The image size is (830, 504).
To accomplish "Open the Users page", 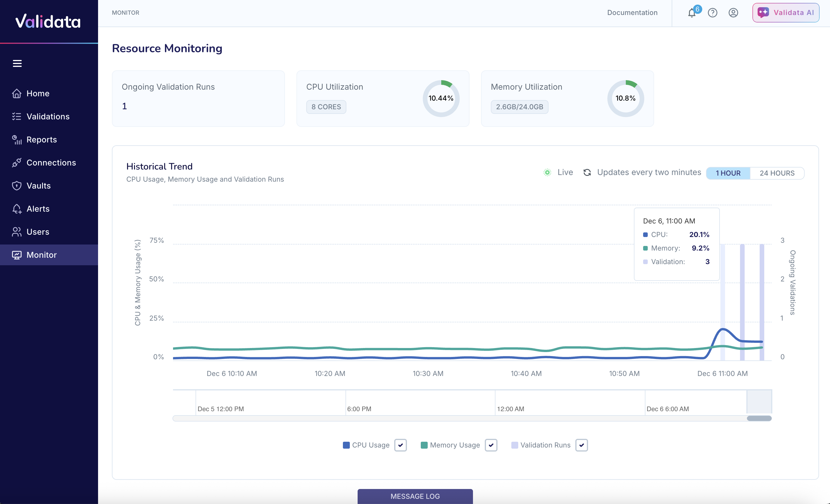I will click(37, 232).
